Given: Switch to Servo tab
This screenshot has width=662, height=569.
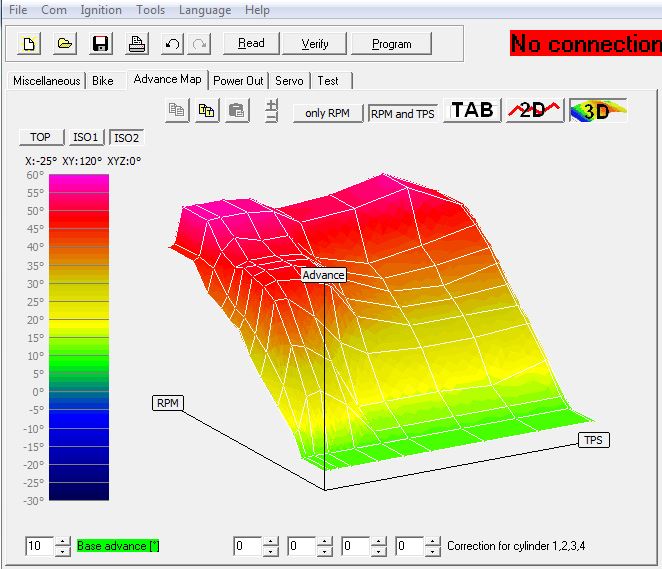Looking at the screenshot, I should (289, 81).
